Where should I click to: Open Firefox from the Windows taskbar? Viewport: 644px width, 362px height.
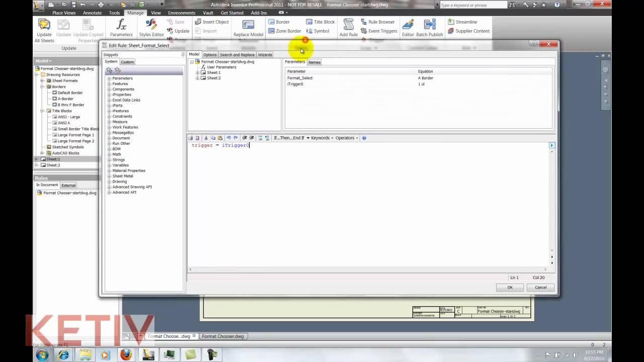125,355
